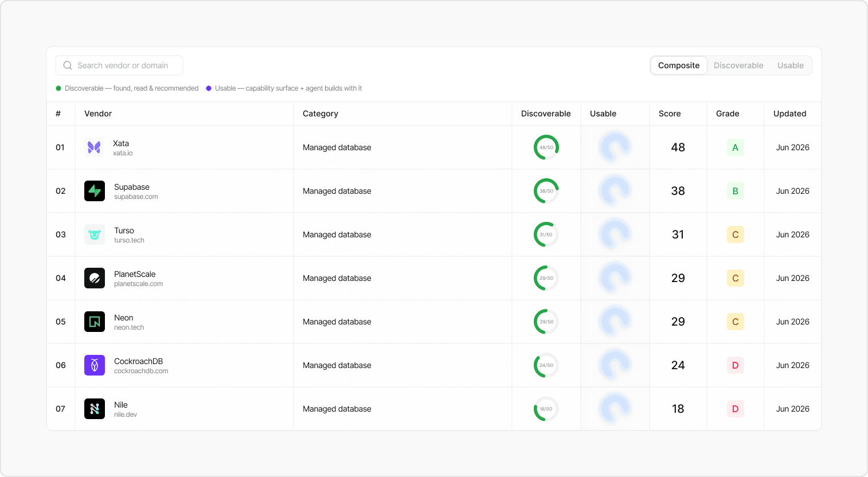Click the grade B badge for Supabase
Viewport: 868px width, 477px height.
pos(736,191)
